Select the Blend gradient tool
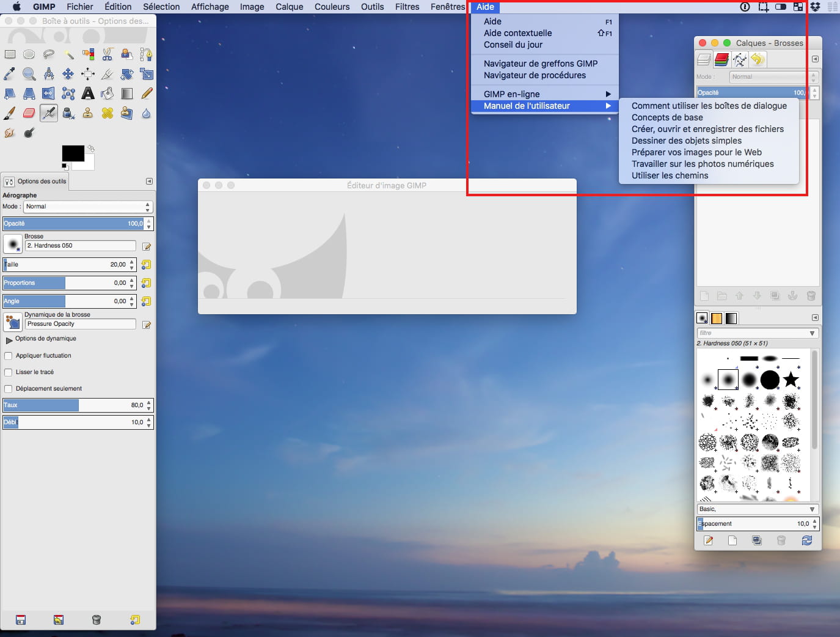 tap(127, 94)
